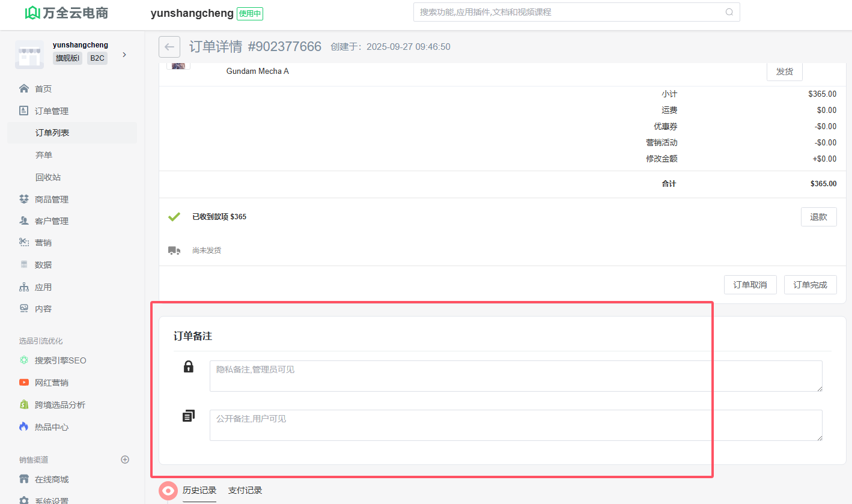Open 弃单 in the sidebar
This screenshot has height=504, width=852.
(44, 155)
